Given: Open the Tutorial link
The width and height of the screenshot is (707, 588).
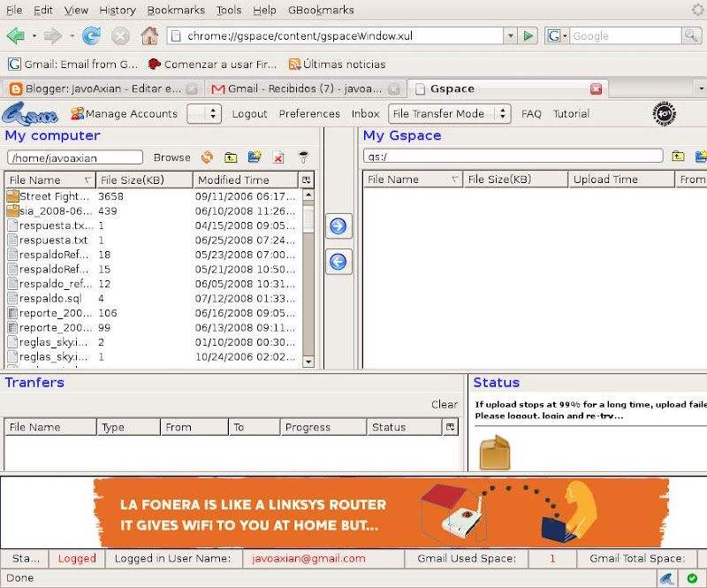Looking at the screenshot, I should point(571,114).
